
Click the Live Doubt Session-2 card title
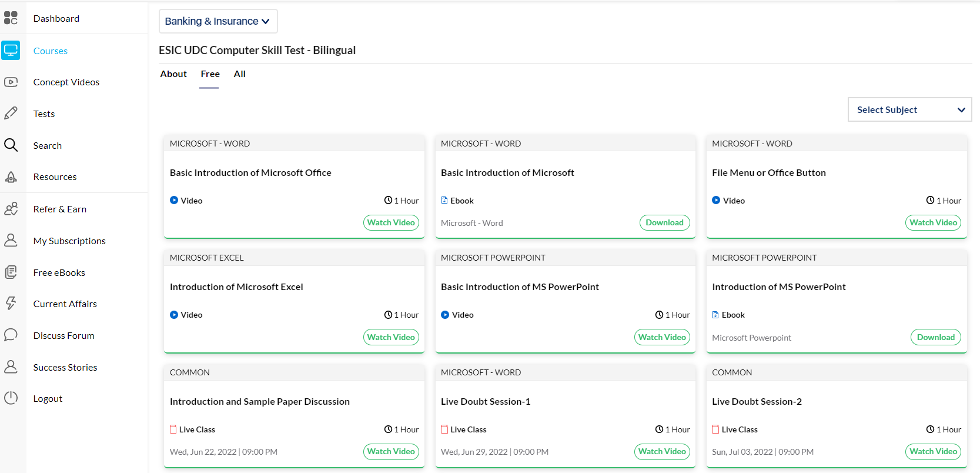tap(757, 401)
